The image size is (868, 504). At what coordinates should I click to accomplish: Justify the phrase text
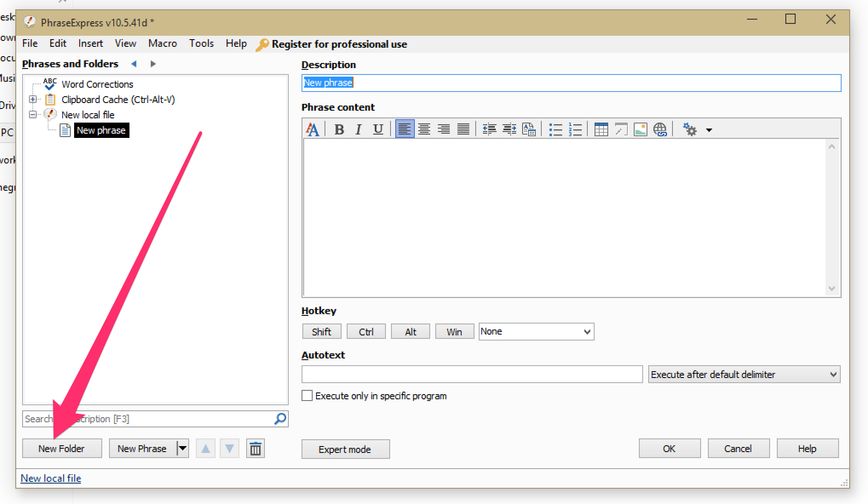463,129
